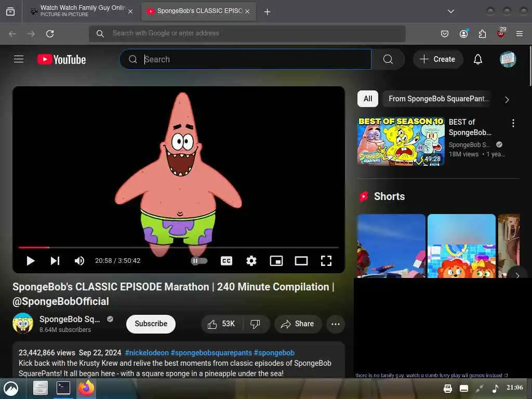The height and width of the screenshot is (399, 532).
Task: Open terminal from taskbar
Action: coord(63,388)
